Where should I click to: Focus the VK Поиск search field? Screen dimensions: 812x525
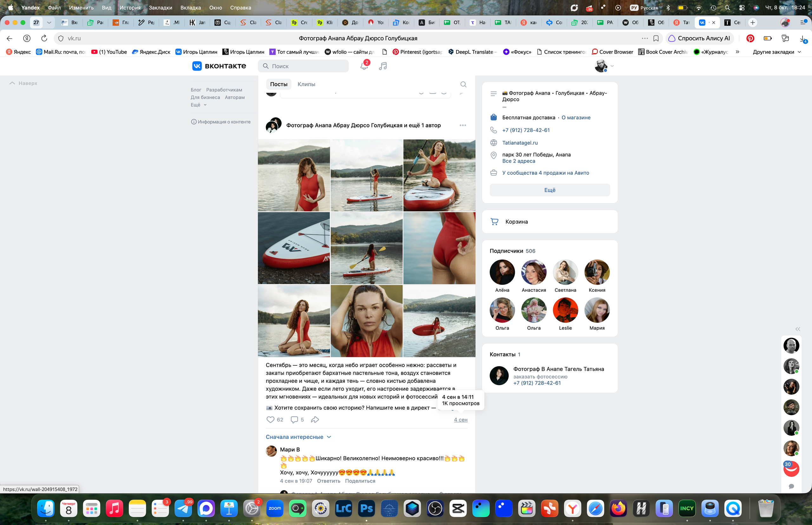pyautogui.click(x=304, y=66)
